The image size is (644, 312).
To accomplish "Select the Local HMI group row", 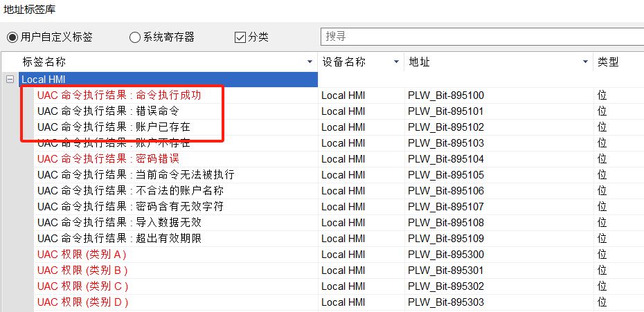I will [x=43, y=80].
